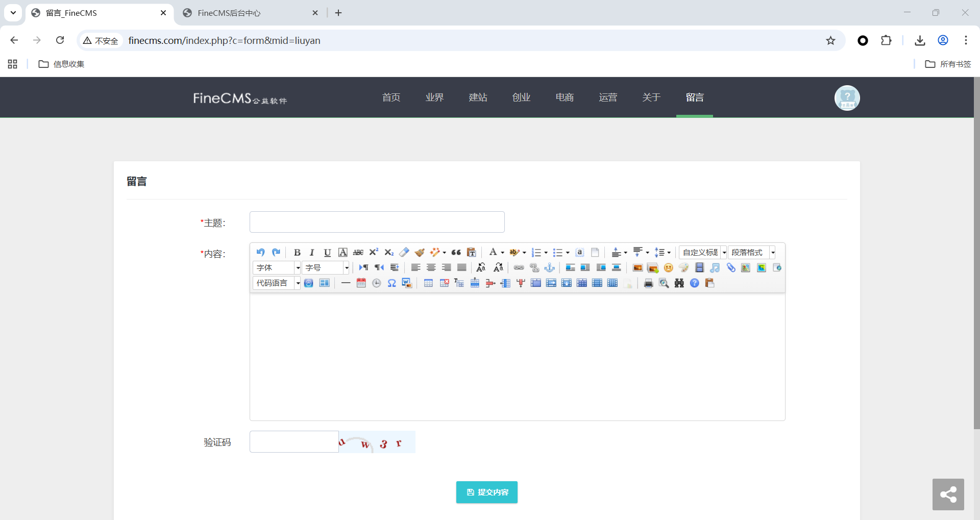Viewport: 980px width, 520px height.
Task: Align text to the center
Action: coord(431,267)
